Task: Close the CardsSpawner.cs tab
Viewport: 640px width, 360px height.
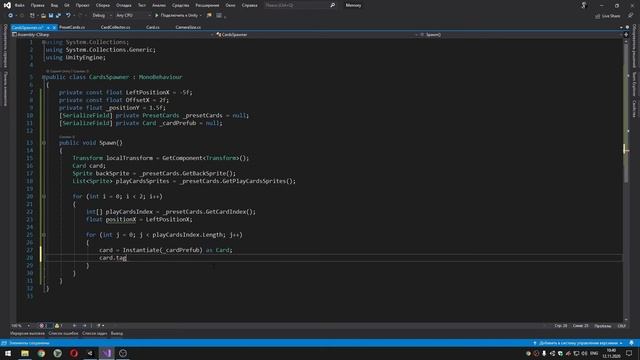Action: 54,27
